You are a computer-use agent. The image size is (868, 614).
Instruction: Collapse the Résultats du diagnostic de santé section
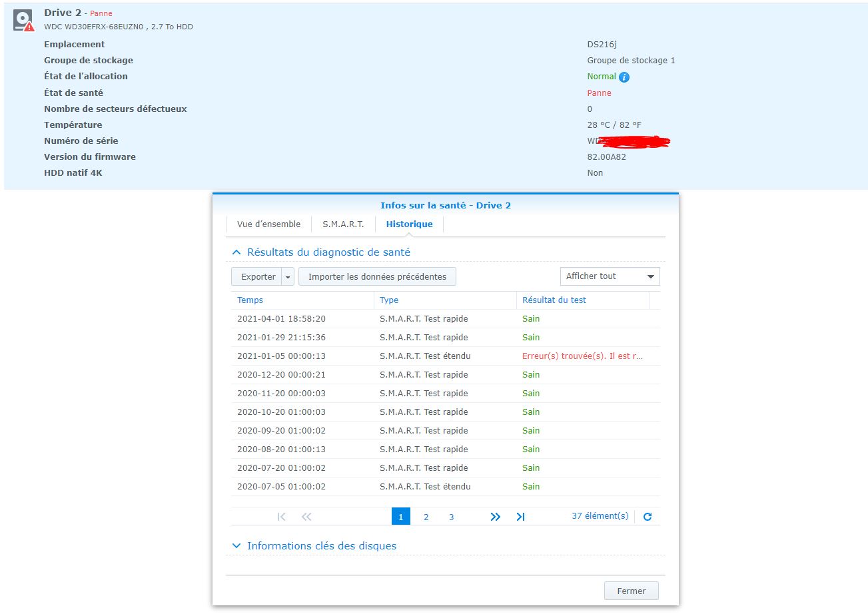coord(236,253)
